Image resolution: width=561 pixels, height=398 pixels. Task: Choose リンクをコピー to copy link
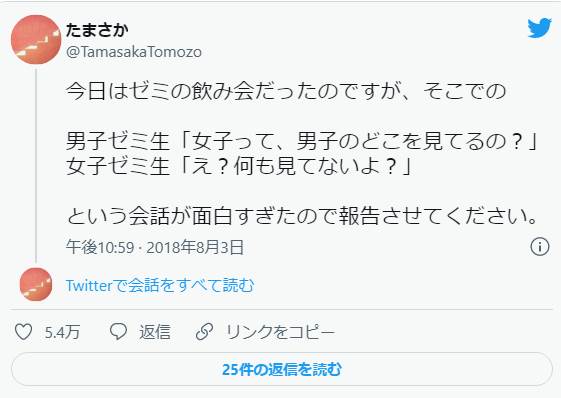pyautogui.click(x=280, y=332)
